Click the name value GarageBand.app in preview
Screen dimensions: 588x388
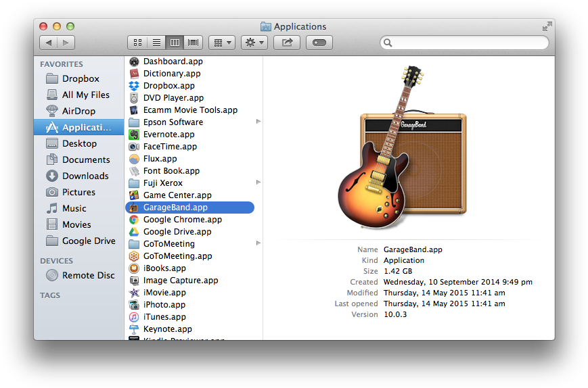pyautogui.click(x=413, y=250)
